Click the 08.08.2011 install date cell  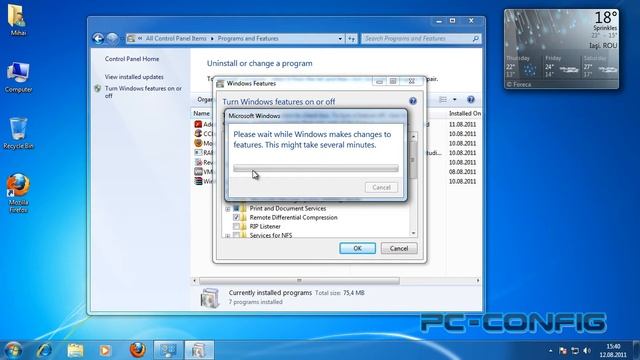click(462, 172)
